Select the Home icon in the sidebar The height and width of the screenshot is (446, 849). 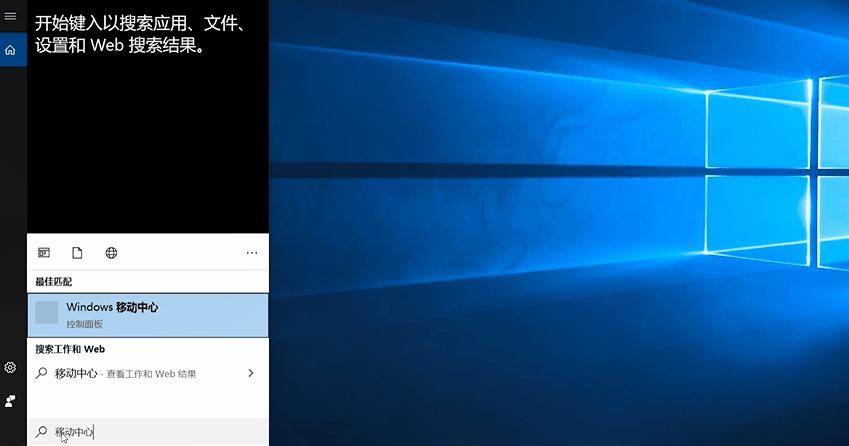pos(10,50)
